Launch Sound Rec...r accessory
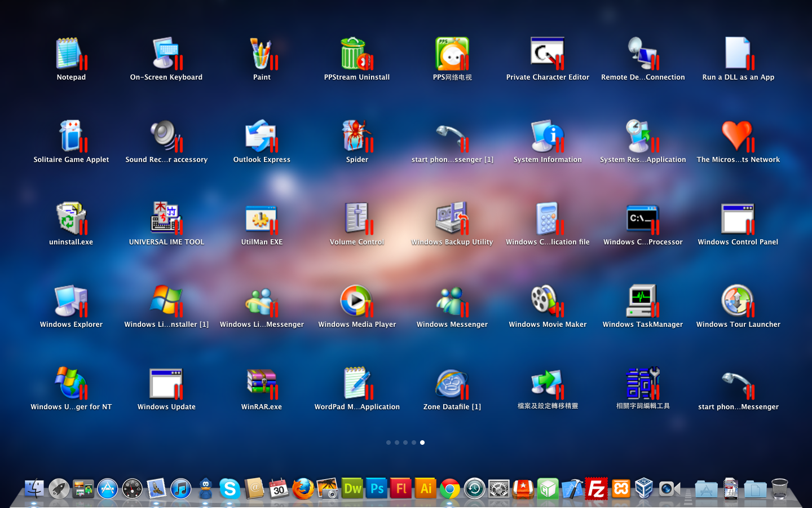 pos(166,136)
